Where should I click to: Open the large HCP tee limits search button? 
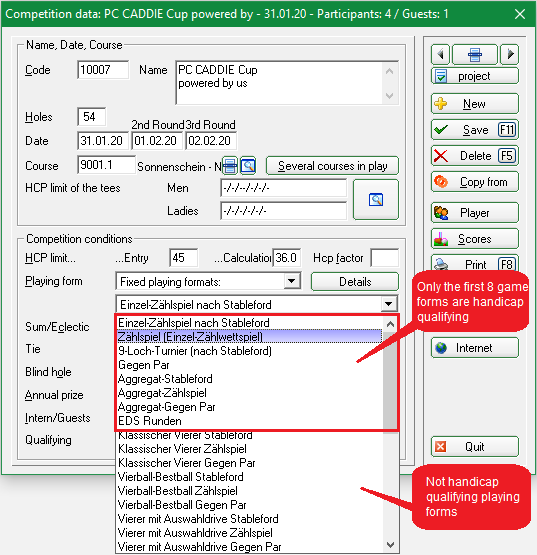point(376,200)
